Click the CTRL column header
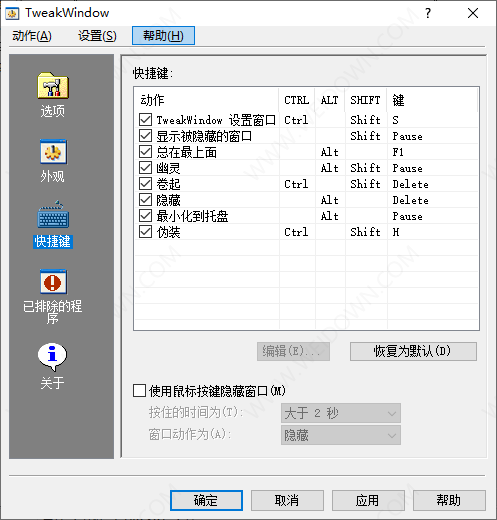Screen dimensions: 497x520 coord(296,100)
